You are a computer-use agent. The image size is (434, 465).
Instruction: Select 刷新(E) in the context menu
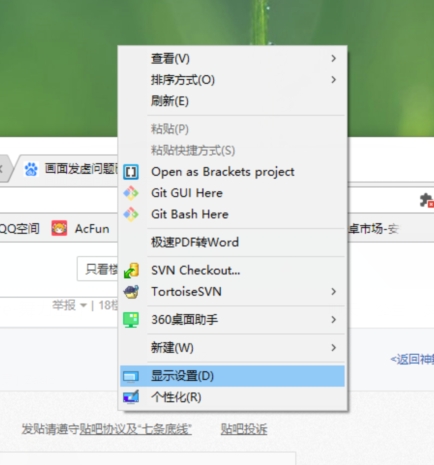coord(232,101)
